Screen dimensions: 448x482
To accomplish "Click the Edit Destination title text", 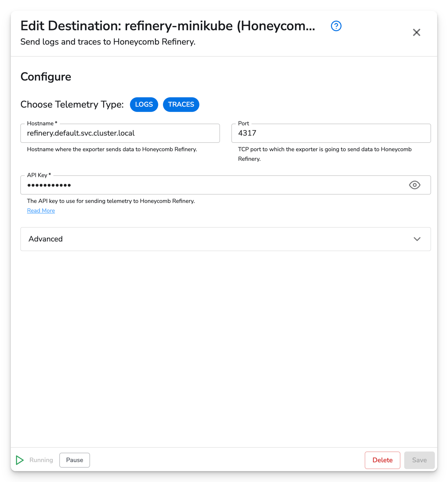I will tap(168, 26).
